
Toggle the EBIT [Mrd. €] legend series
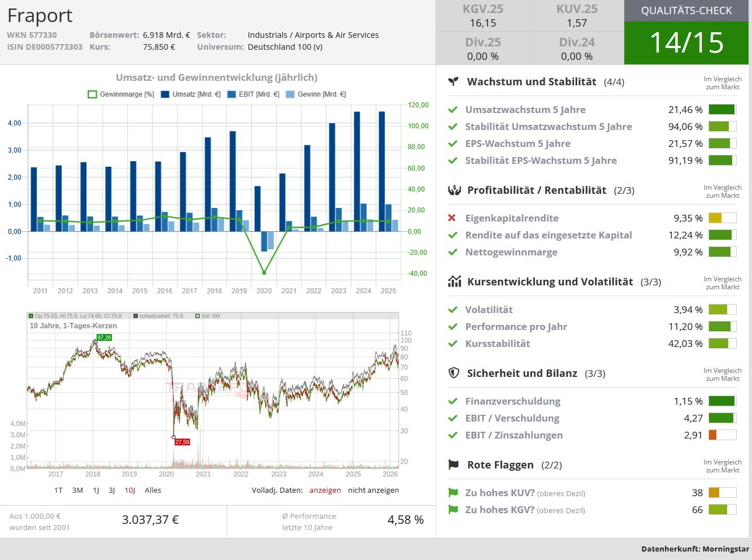(x=253, y=94)
